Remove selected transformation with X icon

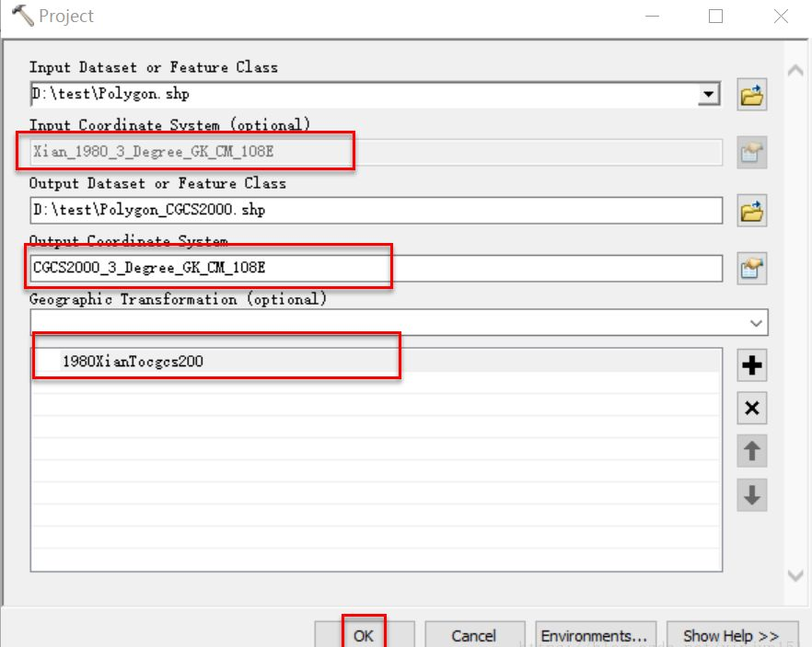pos(751,409)
